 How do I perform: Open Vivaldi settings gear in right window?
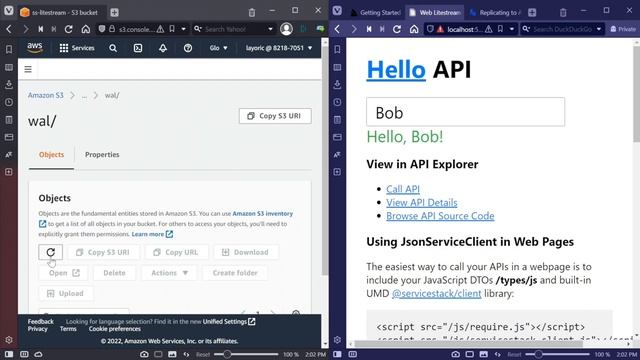(337, 340)
